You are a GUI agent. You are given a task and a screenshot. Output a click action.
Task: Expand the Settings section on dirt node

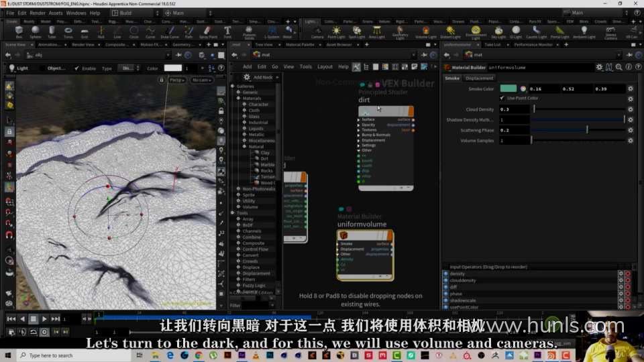tap(359, 145)
